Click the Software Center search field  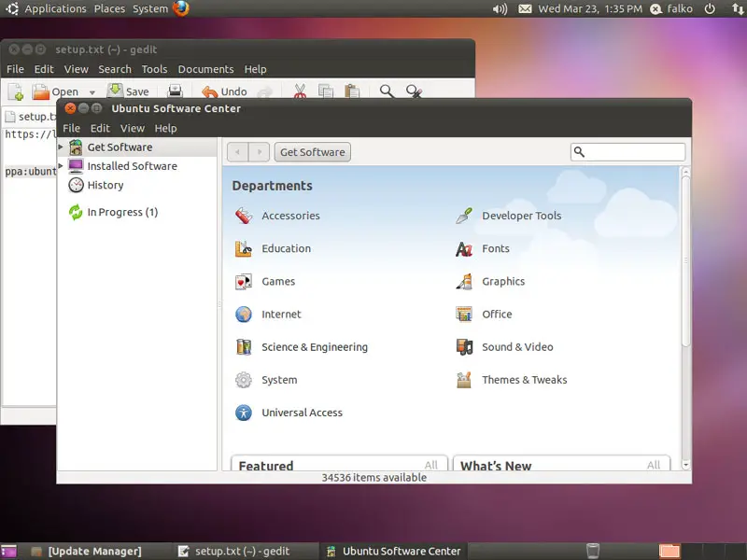627,152
